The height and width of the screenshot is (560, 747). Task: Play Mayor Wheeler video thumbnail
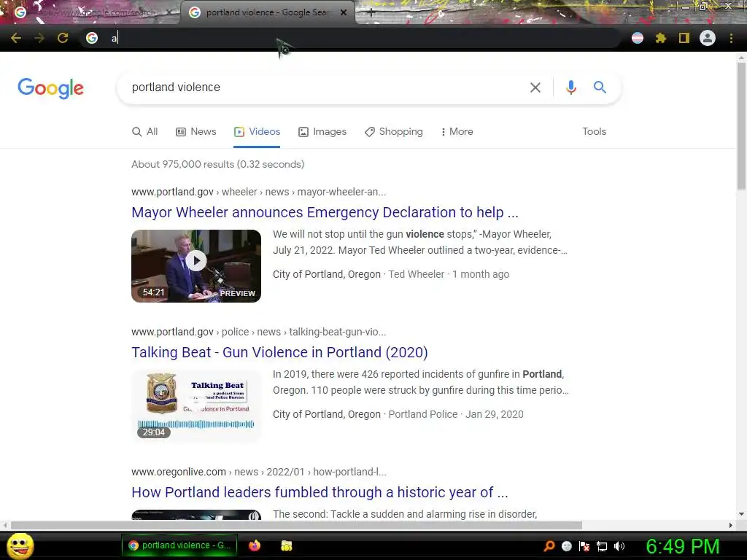point(196,265)
